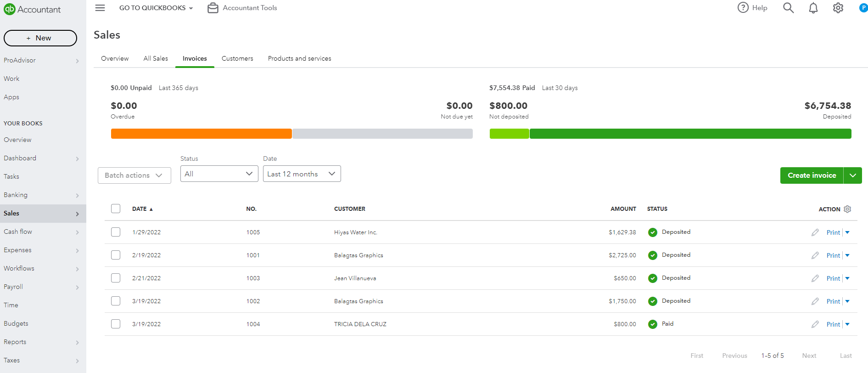The height and width of the screenshot is (373, 868).
Task: Open notifications bell icon
Action: point(813,8)
